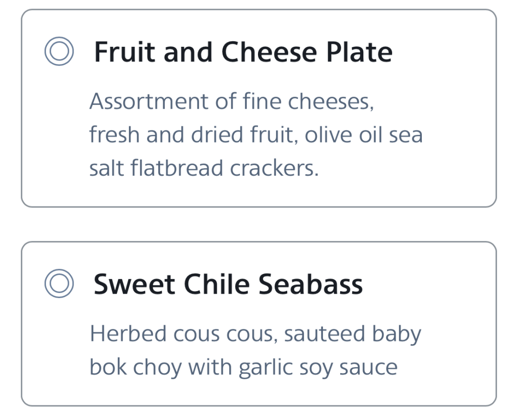This screenshot has width=516, height=420.
Task: Click the word 'Fruit' in the first heading
Action: 124,52
